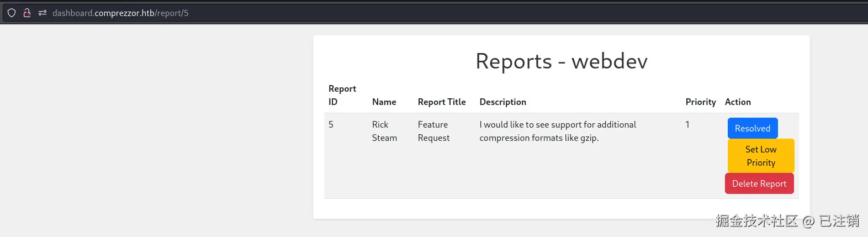Click the Reports - webdev heading
Viewport: 868px width, 237px height.
[561, 61]
